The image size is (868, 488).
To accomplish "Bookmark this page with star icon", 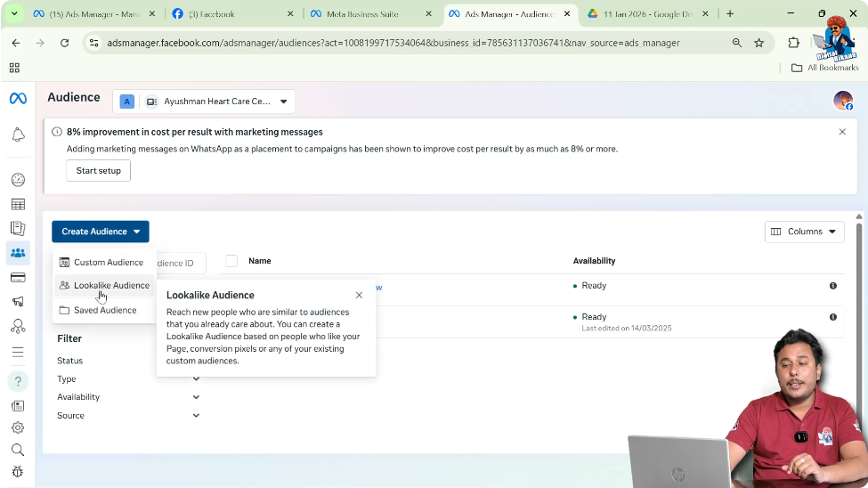I will pos(759,43).
